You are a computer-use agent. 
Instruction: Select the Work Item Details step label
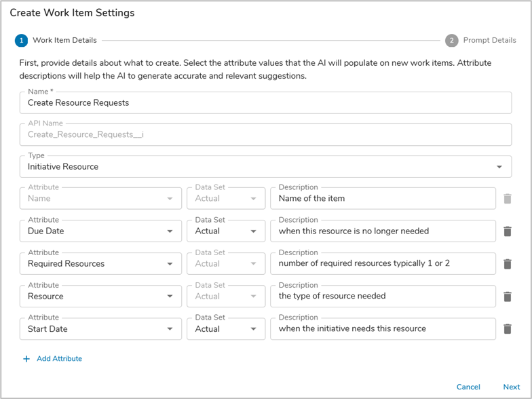click(64, 41)
